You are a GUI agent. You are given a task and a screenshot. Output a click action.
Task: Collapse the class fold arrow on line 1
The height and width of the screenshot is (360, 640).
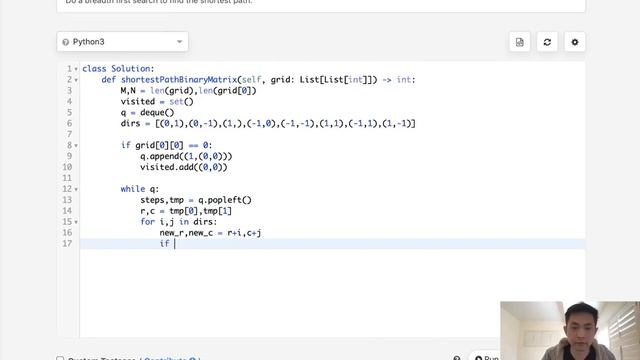point(76,69)
